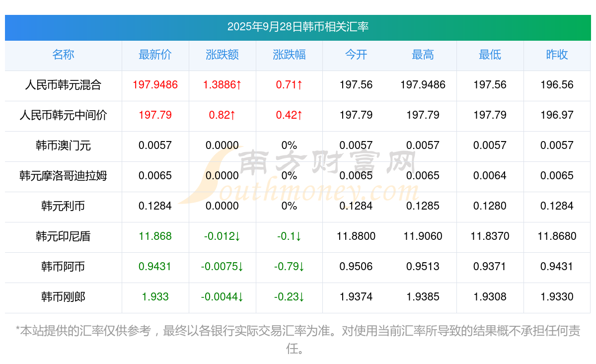This screenshot has height=364, width=596.
Task: Select the 人民币韩元混合 row name
Action: (63, 85)
